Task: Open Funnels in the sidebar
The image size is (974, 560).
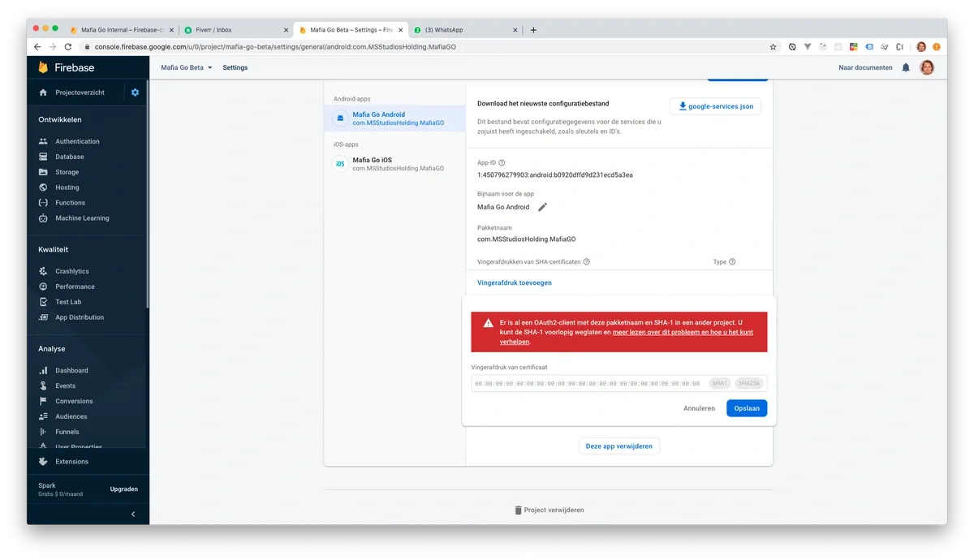Action: [67, 432]
